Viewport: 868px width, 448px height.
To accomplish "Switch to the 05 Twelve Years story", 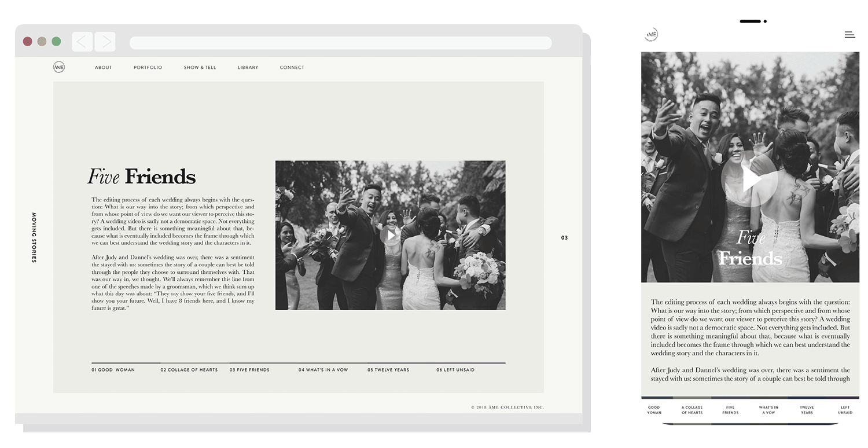I will pyautogui.click(x=388, y=369).
